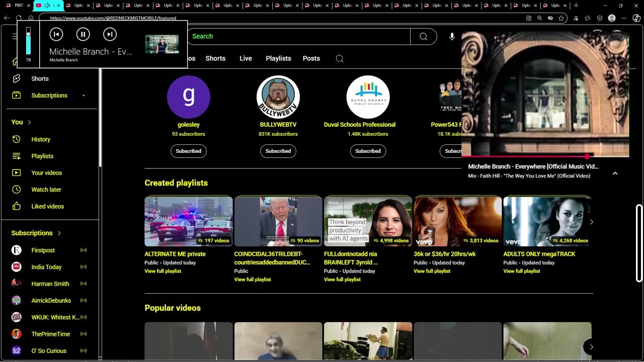Image resolution: width=644 pixels, height=362 pixels.
Task: Open the Edge profile avatar
Action: [x=612, y=18]
